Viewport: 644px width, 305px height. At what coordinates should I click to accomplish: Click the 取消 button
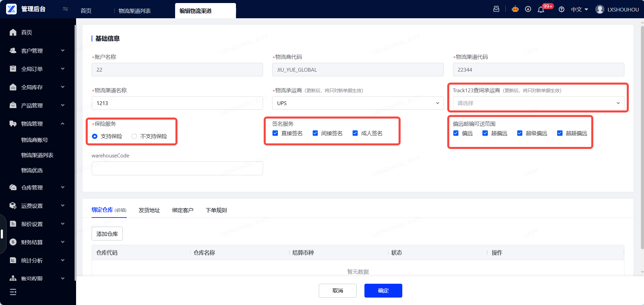click(x=338, y=291)
